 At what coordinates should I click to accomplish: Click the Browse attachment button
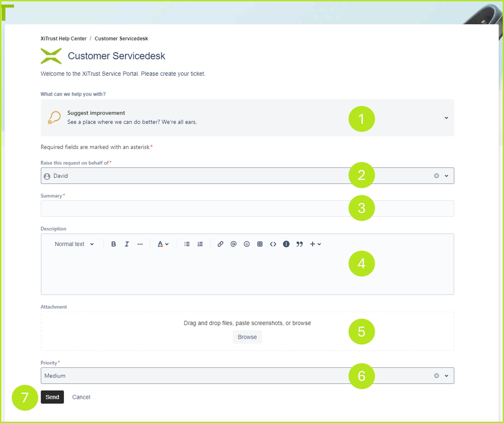pyautogui.click(x=247, y=337)
